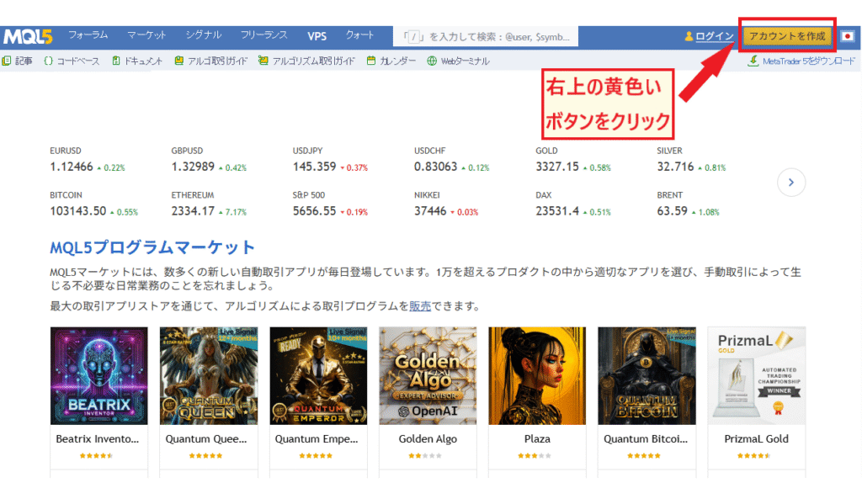This screenshot has width=862, height=504.
Task: Open the Quantum Emperor product thumbnail
Action: pos(318,376)
